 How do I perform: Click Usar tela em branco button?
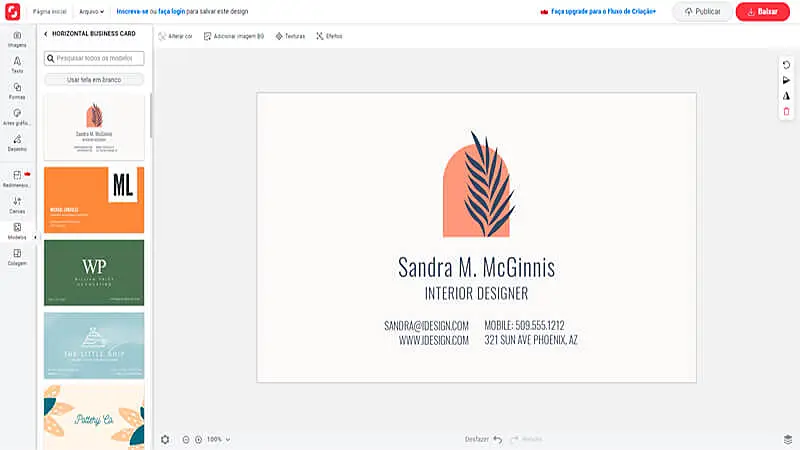click(x=94, y=80)
